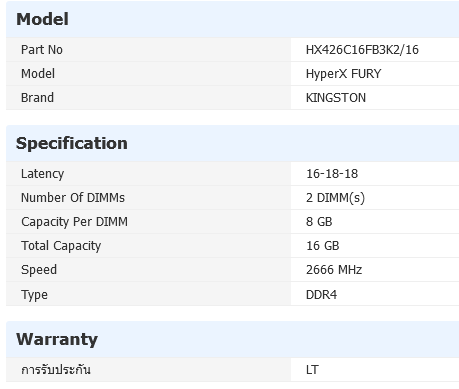
Task: Click the Latency row label
Action: [42, 174]
